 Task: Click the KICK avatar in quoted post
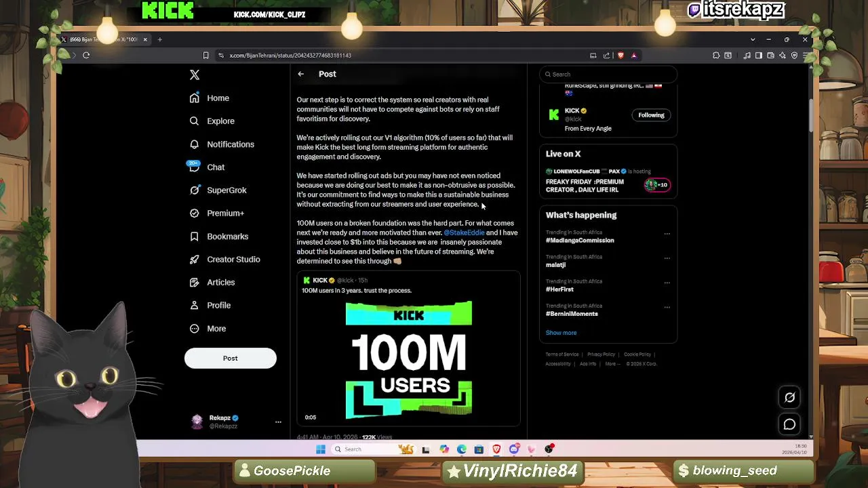tap(307, 280)
